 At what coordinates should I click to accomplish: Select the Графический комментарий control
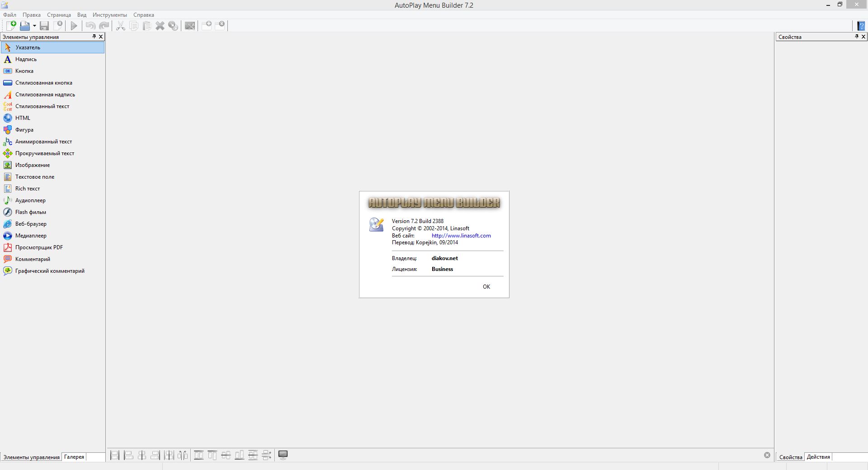52,271
